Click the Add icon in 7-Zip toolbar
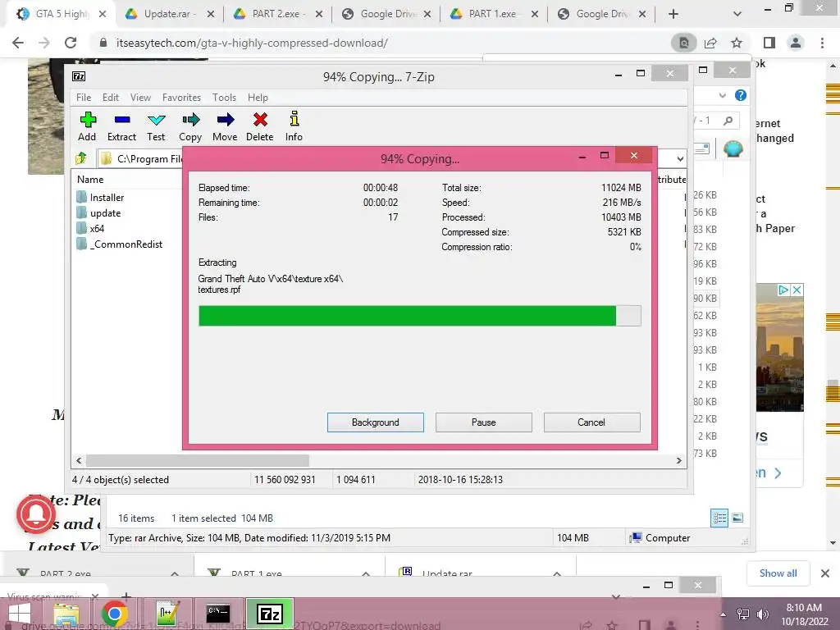The width and height of the screenshot is (840, 630). tap(87, 126)
